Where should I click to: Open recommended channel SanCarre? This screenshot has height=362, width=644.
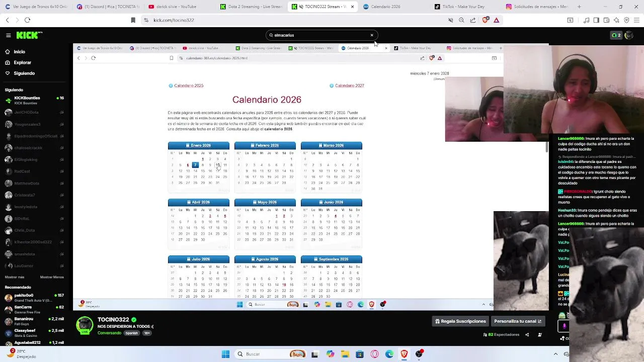coord(34,309)
